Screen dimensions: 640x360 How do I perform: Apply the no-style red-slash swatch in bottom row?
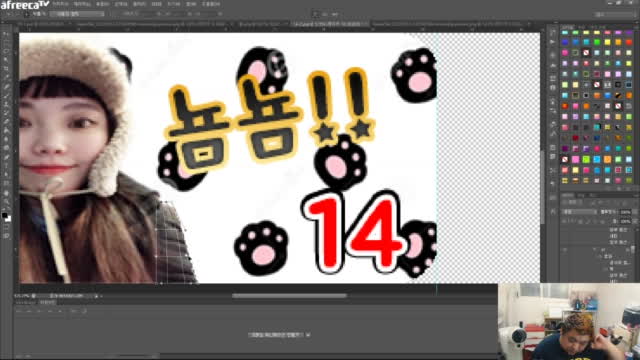(x=565, y=159)
